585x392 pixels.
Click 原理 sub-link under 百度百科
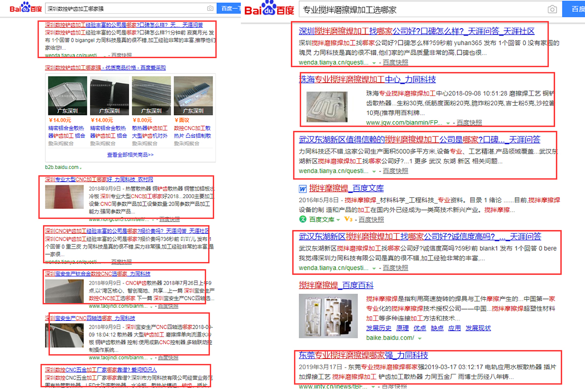pos(403,328)
